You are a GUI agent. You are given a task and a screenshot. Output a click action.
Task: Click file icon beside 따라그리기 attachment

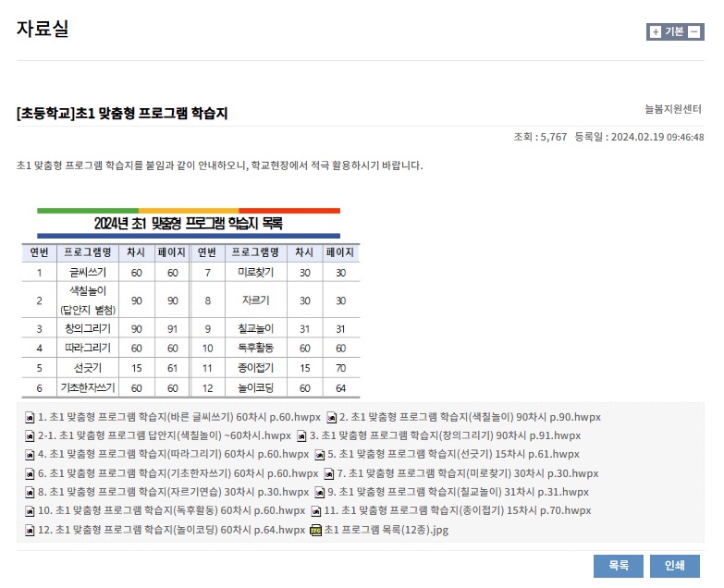[30, 455]
